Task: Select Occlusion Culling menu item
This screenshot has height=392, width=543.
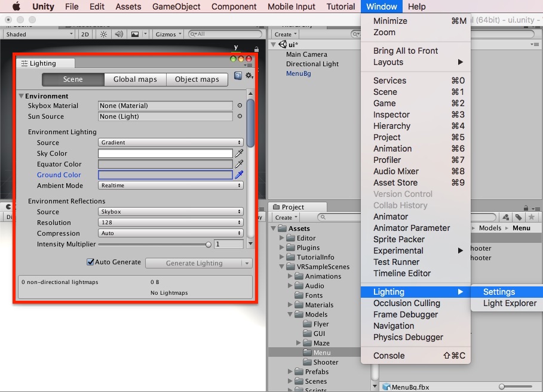Action: click(416, 303)
